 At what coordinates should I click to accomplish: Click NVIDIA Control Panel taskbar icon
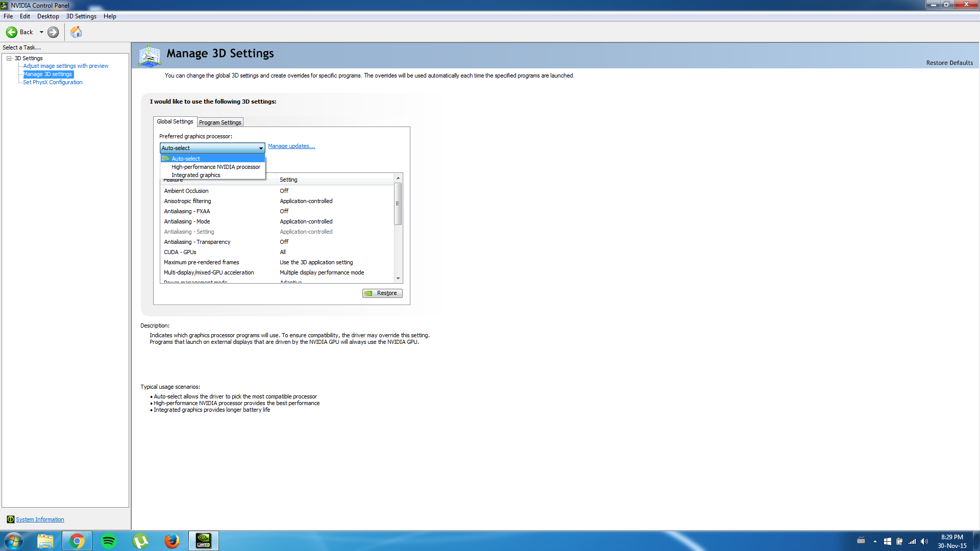tap(204, 541)
